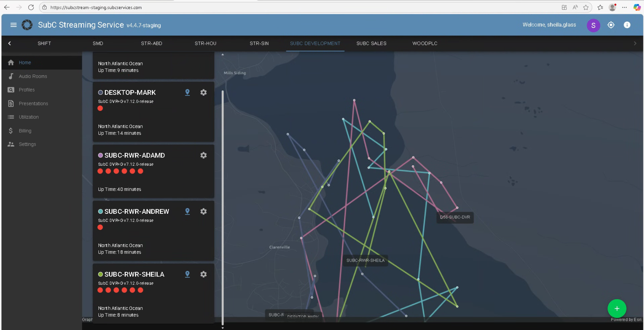644x330 pixels.
Task: Click the D56-SUBC-DVR map label
Action: 455,217
